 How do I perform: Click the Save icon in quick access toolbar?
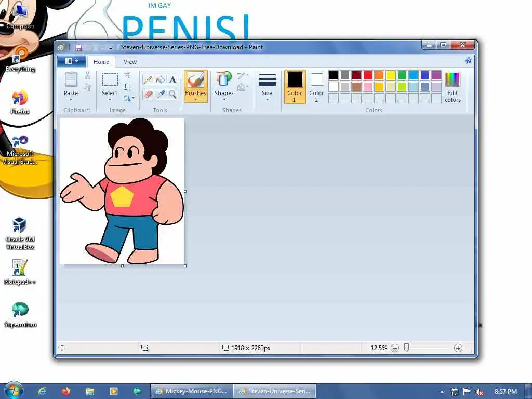pyautogui.click(x=79, y=47)
